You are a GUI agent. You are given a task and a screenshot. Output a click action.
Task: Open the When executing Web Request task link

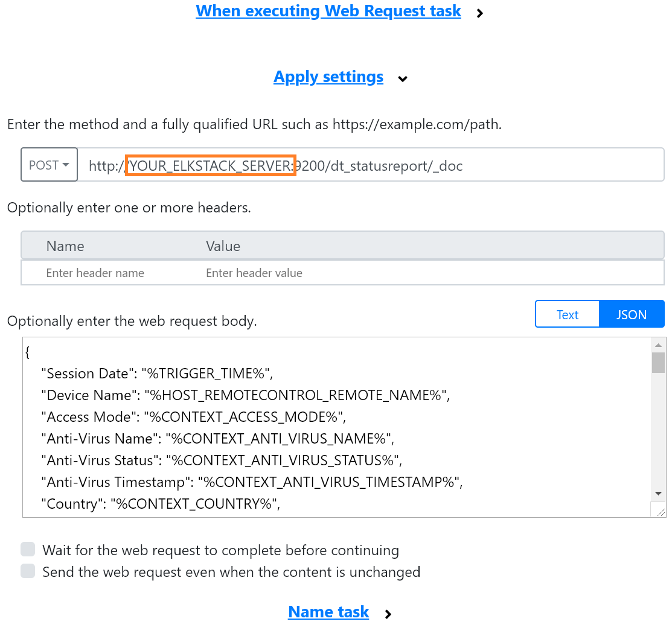(x=328, y=11)
